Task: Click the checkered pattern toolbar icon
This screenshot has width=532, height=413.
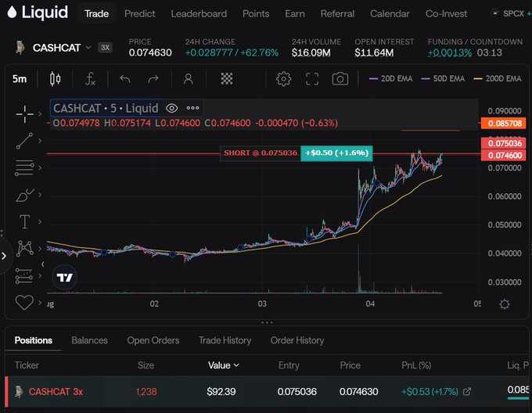Action: tap(227, 79)
